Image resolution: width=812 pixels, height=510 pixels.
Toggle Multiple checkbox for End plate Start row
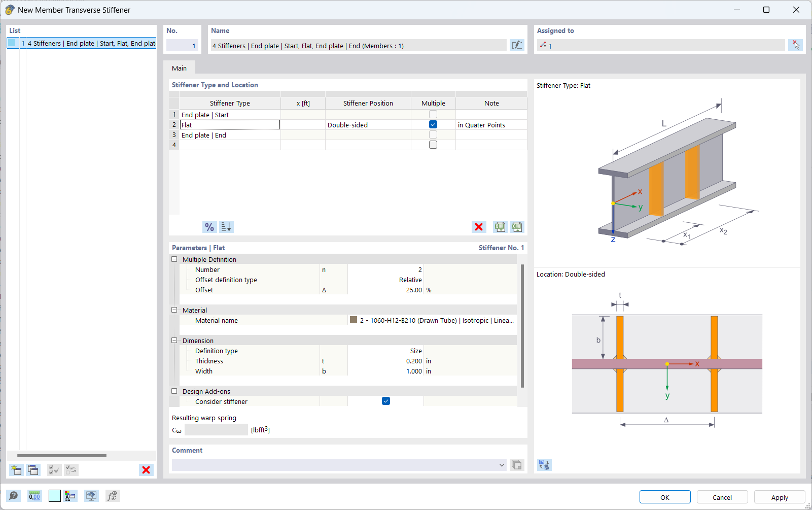pos(433,115)
